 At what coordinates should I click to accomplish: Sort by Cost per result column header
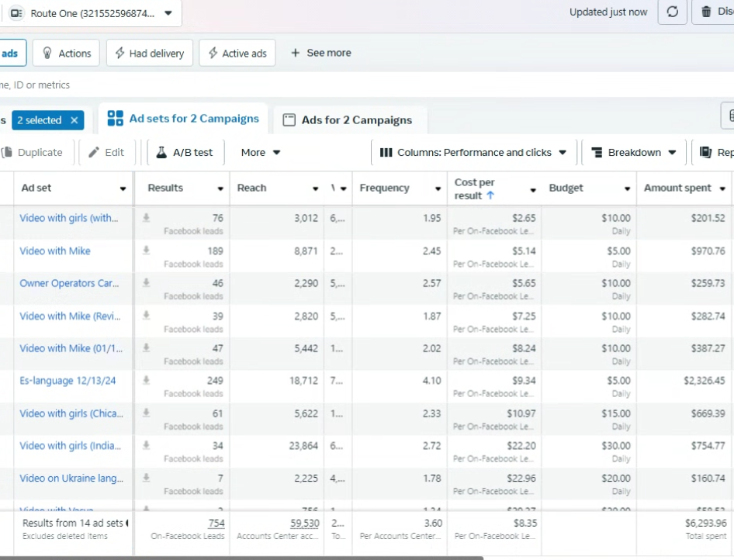coord(475,188)
